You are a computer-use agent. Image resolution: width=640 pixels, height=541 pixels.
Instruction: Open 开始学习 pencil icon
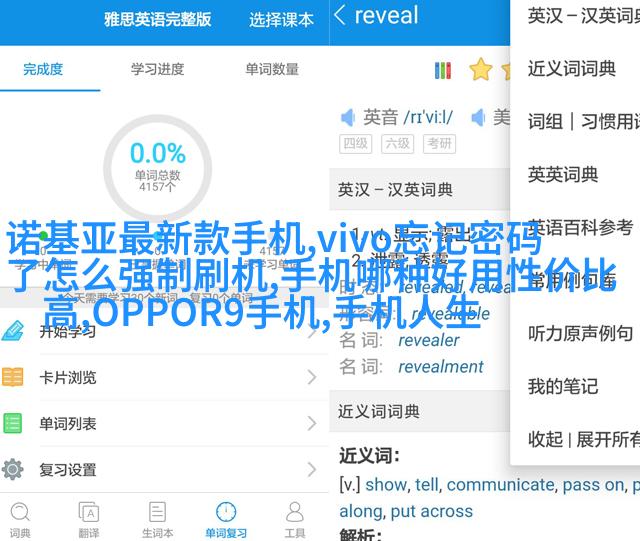point(13,331)
